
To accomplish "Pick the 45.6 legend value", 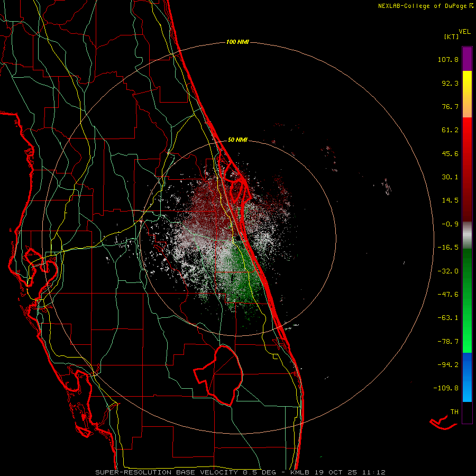I will (450, 153).
